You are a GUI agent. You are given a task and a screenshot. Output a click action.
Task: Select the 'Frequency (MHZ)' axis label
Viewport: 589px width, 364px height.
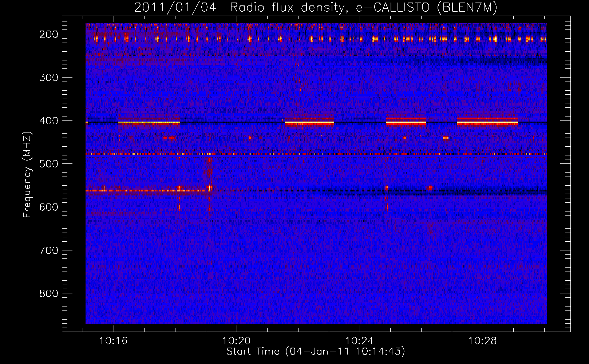pyautogui.click(x=27, y=174)
